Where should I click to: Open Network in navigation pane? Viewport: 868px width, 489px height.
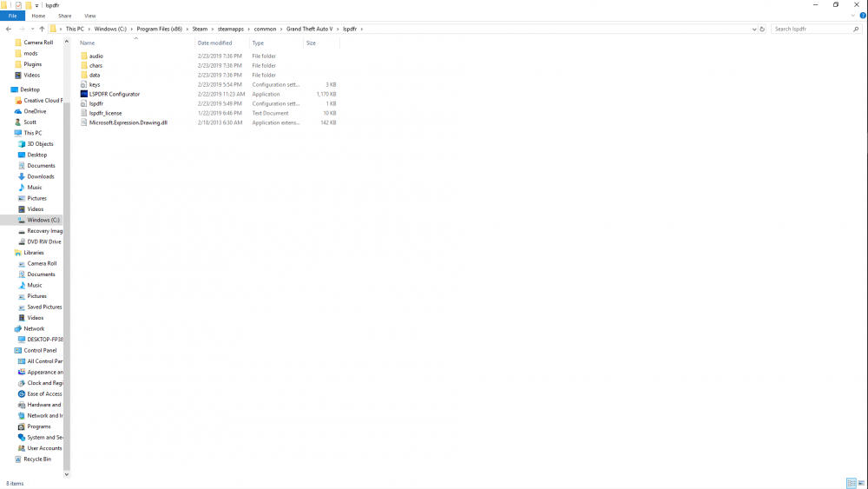point(34,328)
